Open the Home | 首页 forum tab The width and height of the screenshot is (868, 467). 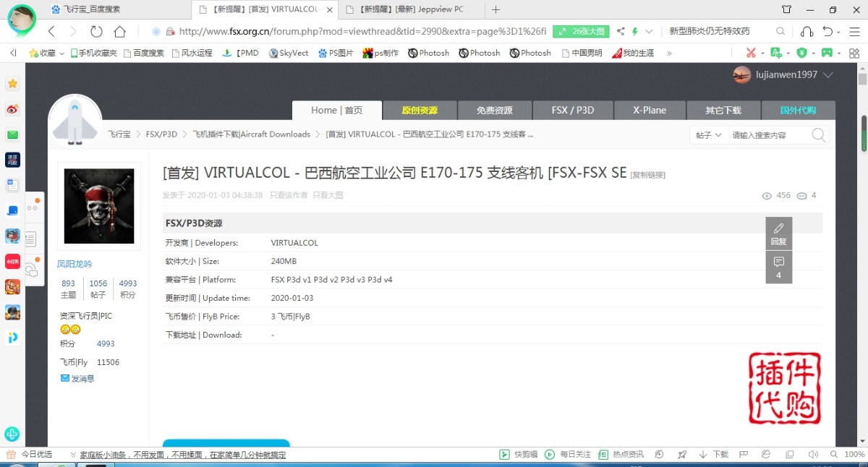click(x=336, y=111)
